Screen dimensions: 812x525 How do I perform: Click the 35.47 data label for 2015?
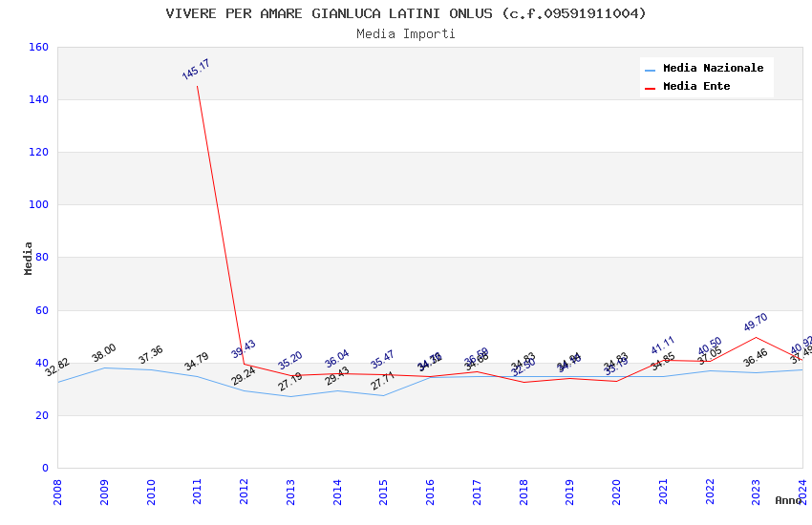tap(383, 360)
